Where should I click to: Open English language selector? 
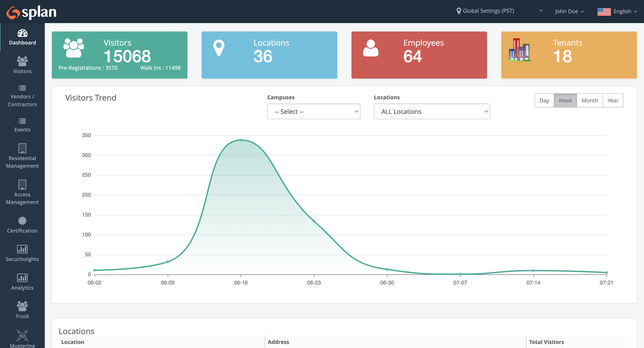point(617,11)
